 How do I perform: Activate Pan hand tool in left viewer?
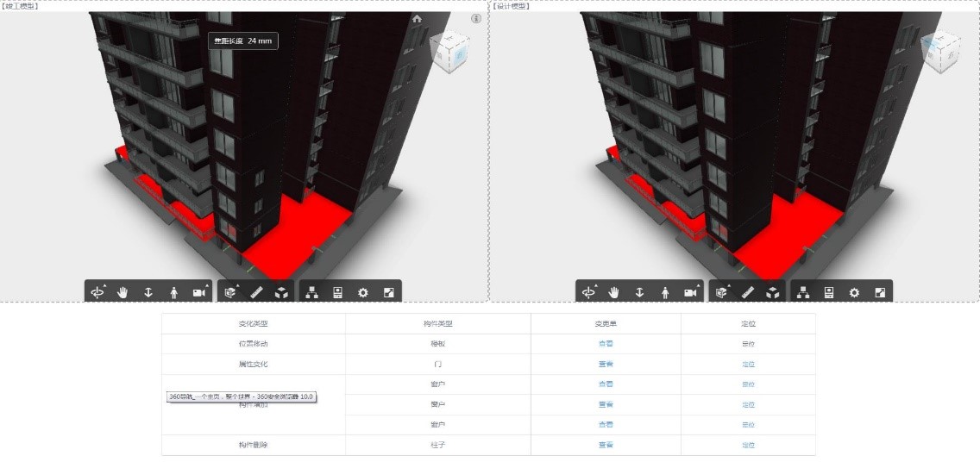[x=122, y=292]
